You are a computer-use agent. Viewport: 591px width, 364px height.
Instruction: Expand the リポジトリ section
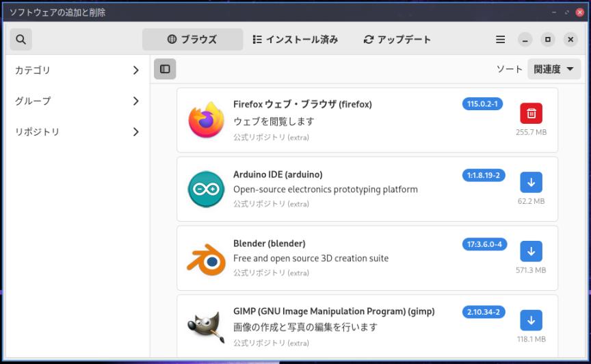[x=77, y=132]
